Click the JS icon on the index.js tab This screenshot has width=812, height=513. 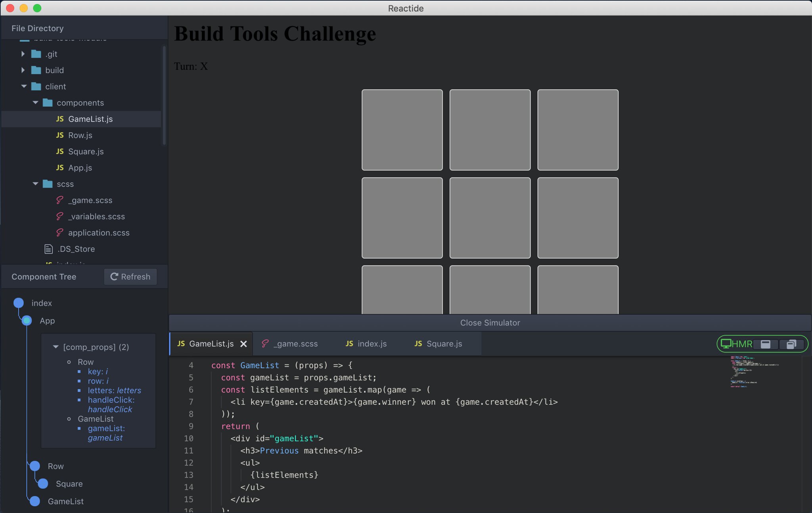[349, 344]
